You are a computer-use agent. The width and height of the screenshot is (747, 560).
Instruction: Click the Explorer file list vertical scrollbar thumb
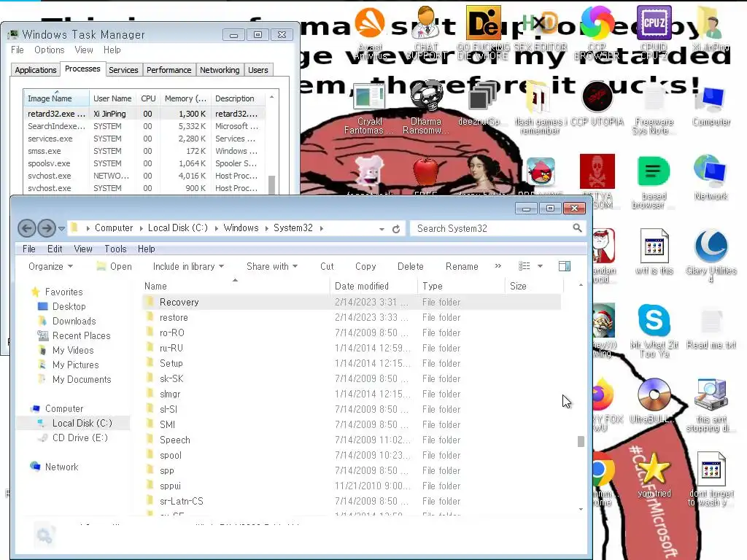click(581, 441)
